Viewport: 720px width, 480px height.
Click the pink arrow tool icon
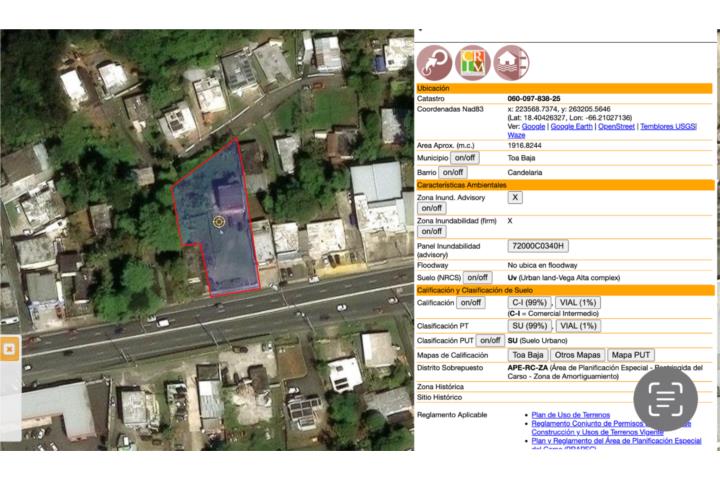434,62
